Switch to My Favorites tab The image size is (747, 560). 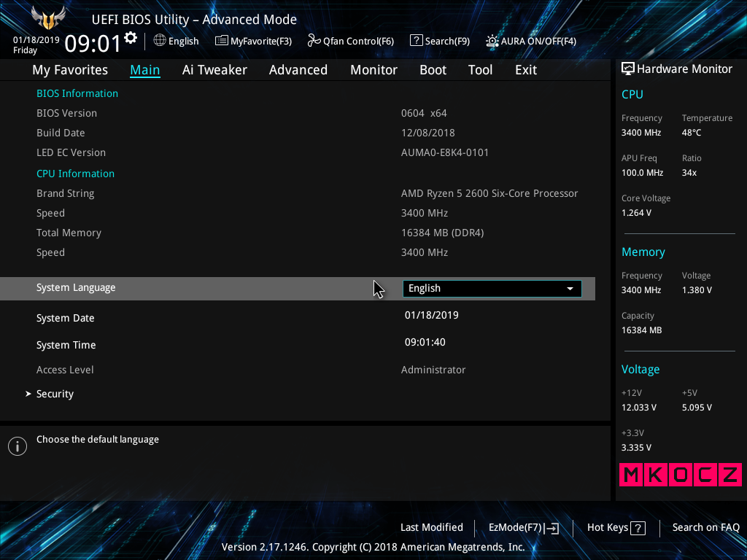coord(70,70)
